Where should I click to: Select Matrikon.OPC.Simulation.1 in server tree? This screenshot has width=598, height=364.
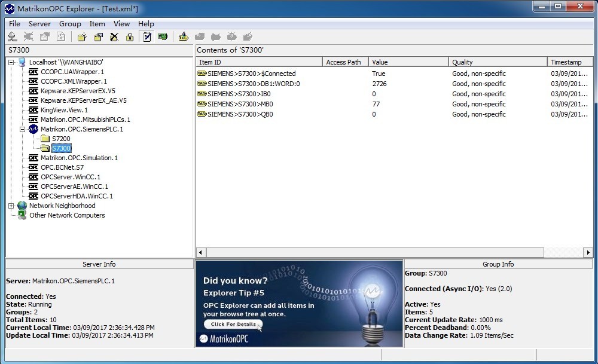coord(80,158)
